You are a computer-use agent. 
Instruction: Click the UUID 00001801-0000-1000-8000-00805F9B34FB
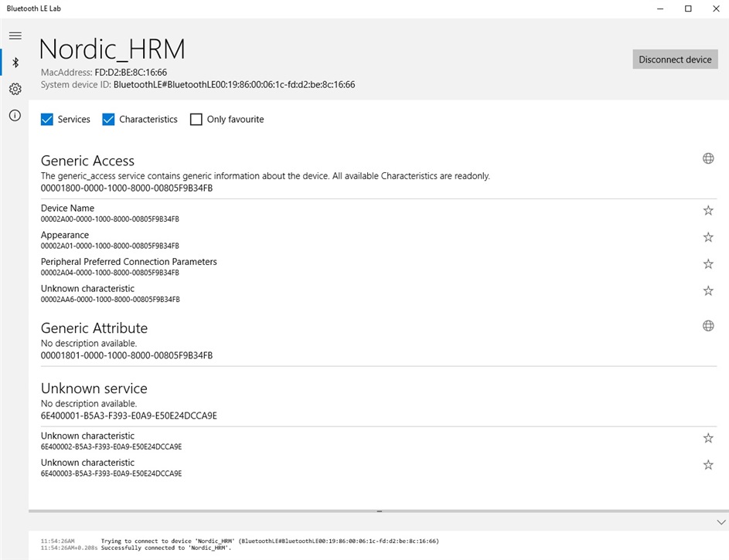coord(127,355)
